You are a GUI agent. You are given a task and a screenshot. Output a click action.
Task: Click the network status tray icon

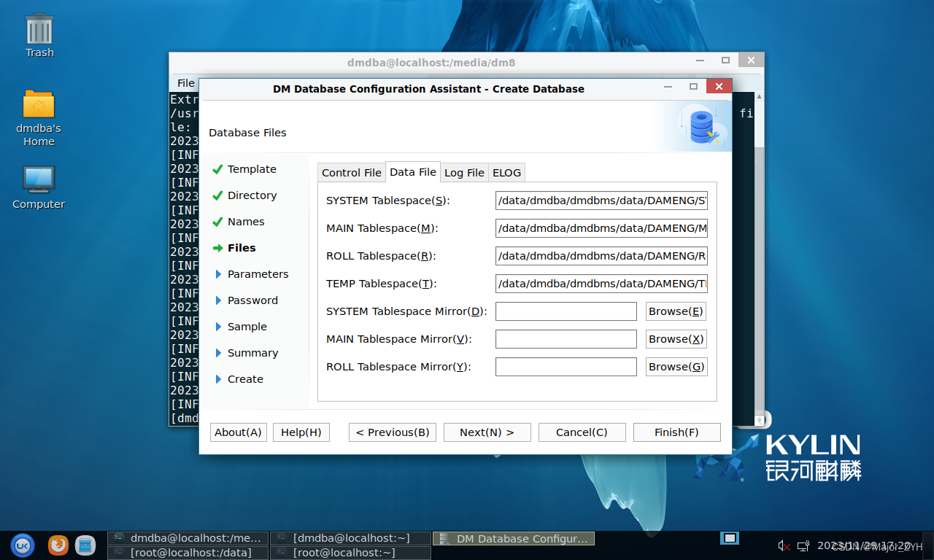pyautogui.click(x=803, y=545)
